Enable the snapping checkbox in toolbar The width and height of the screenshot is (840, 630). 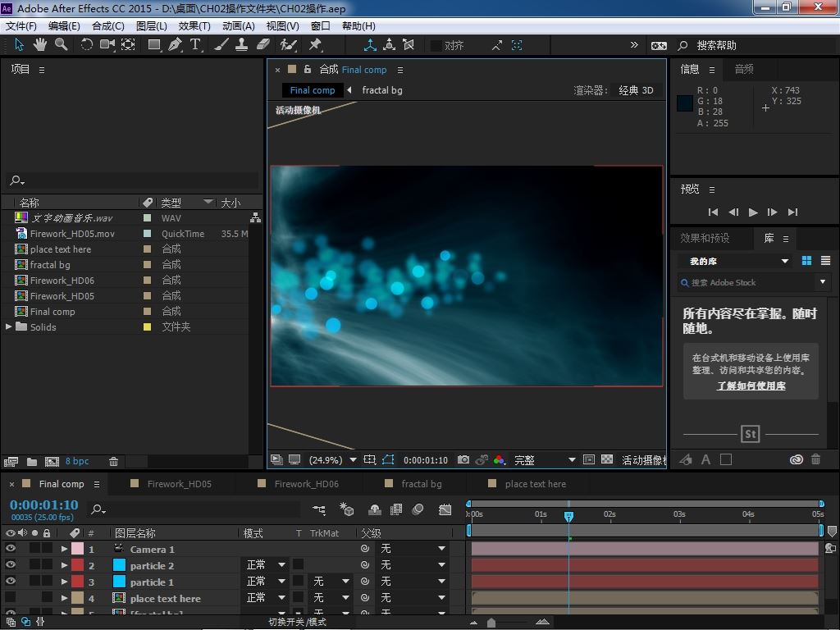[x=436, y=46]
